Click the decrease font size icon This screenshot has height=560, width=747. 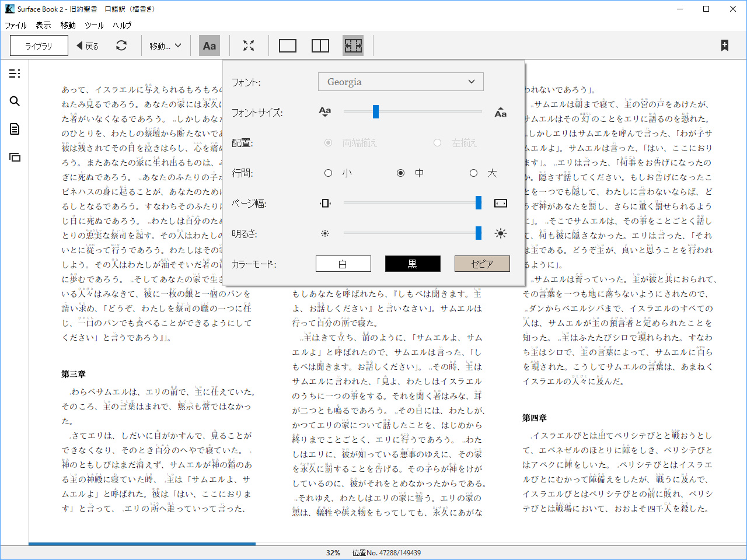(x=325, y=113)
